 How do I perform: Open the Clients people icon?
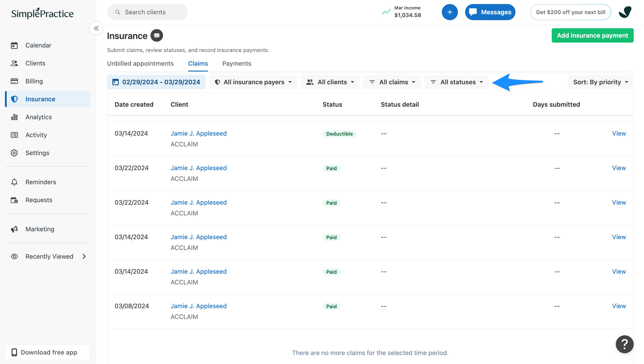coord(14,63)
